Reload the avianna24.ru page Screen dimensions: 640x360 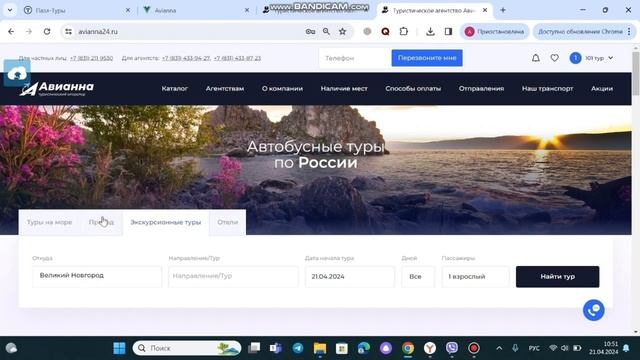tap(47, 31)
